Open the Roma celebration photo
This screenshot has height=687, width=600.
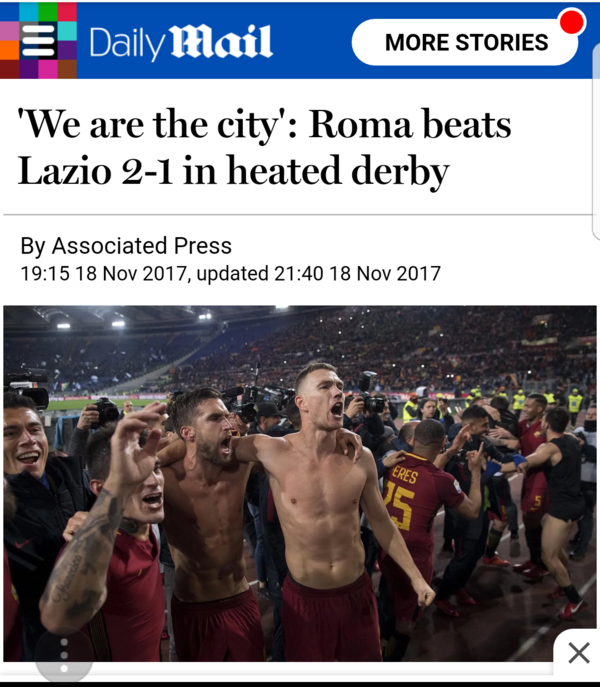(x=300, y=483)
